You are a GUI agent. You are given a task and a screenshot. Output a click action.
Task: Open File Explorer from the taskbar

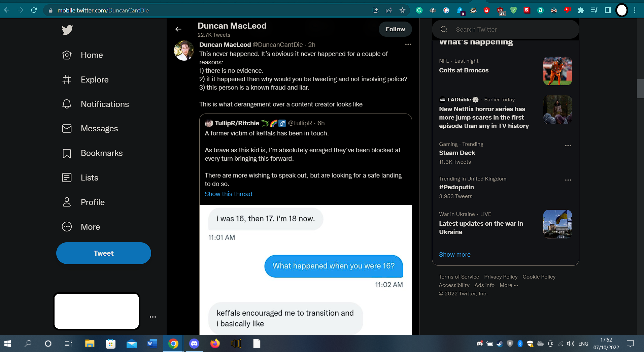click(90, 344)
